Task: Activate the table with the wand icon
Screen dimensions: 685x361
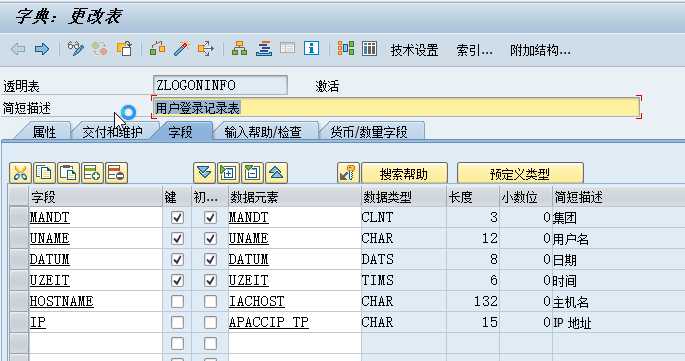Action: (181, 49)
